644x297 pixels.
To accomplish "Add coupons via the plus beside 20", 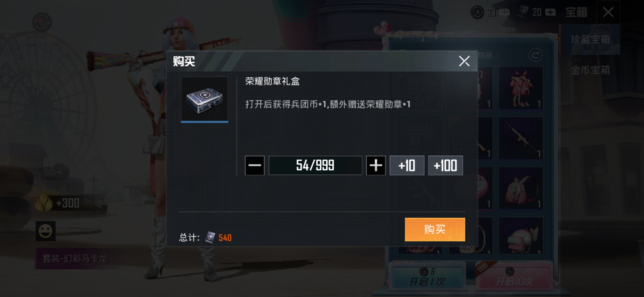I will click(x=550, y=12).
